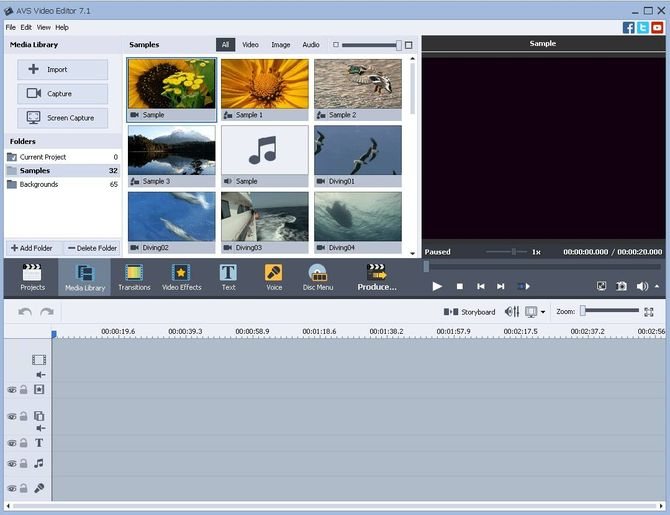Click Add Folder
This screenshot has width=670, height=515.
[32, 248]
